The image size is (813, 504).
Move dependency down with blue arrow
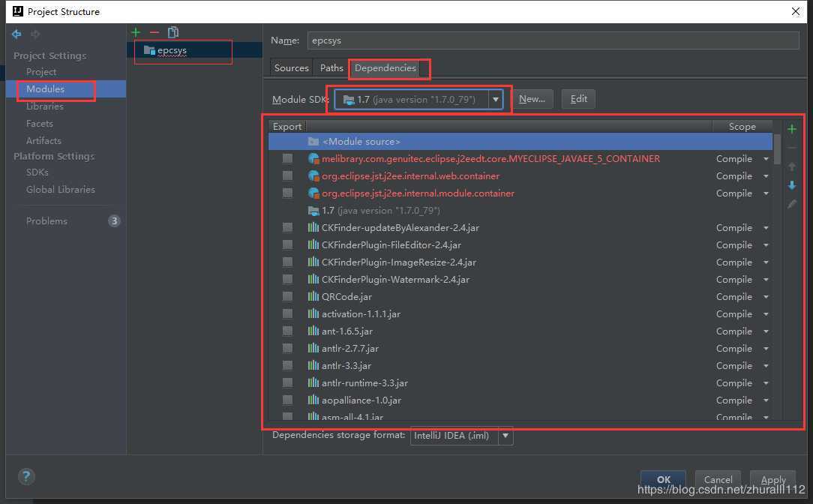click(792, 185)
